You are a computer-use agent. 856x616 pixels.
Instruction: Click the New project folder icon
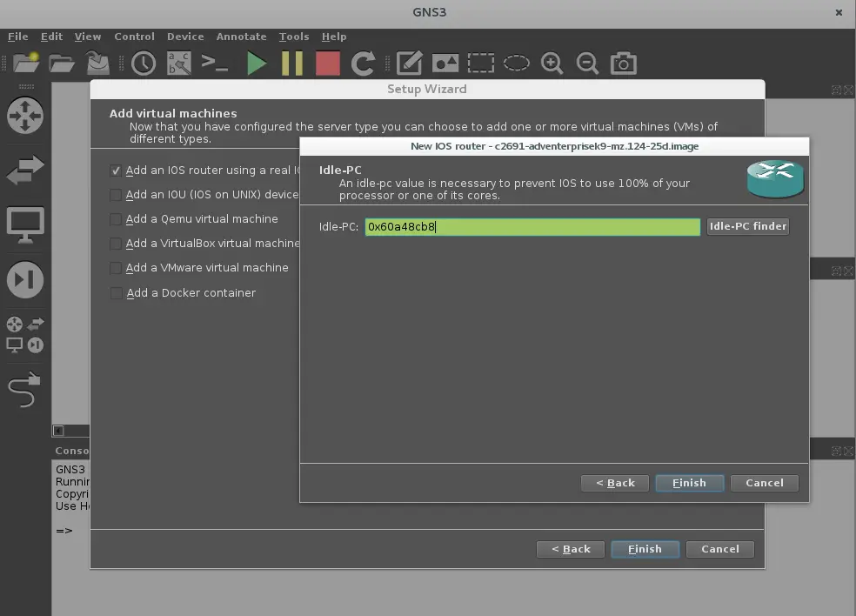[x=26, y=64]
